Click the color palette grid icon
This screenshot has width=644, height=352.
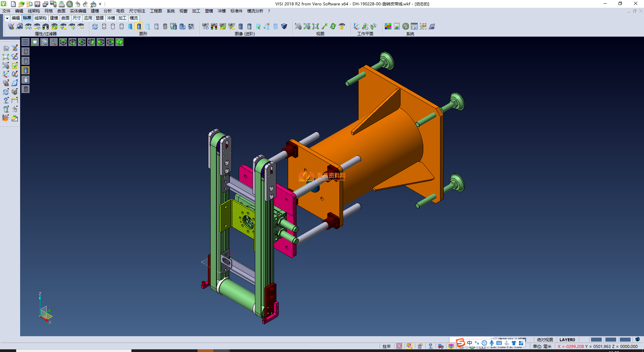click(x=388, y=27)
